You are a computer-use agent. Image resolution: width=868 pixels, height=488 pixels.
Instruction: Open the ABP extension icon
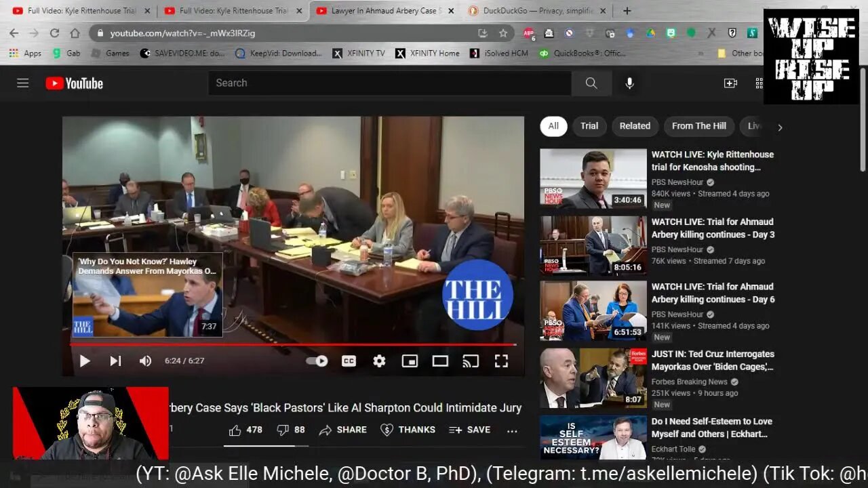(x=529, y=33)
